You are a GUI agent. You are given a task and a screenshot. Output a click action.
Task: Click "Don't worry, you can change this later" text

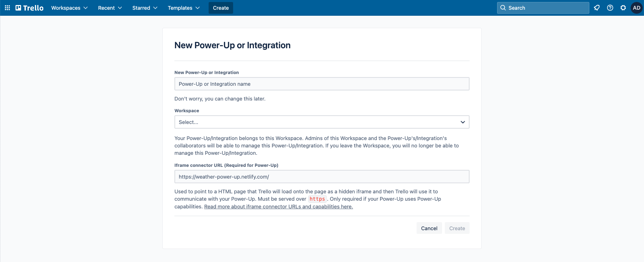pyautogui.click(x=220, y=99)
